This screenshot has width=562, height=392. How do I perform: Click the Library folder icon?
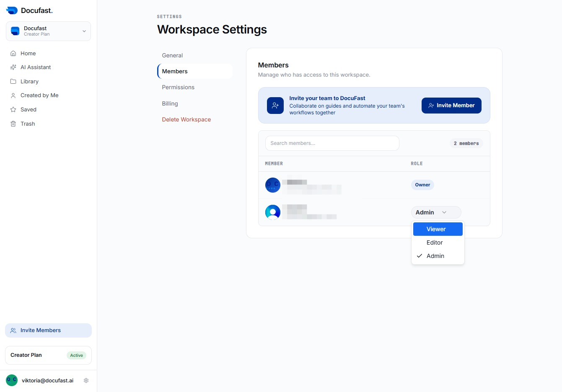(13, 81)
